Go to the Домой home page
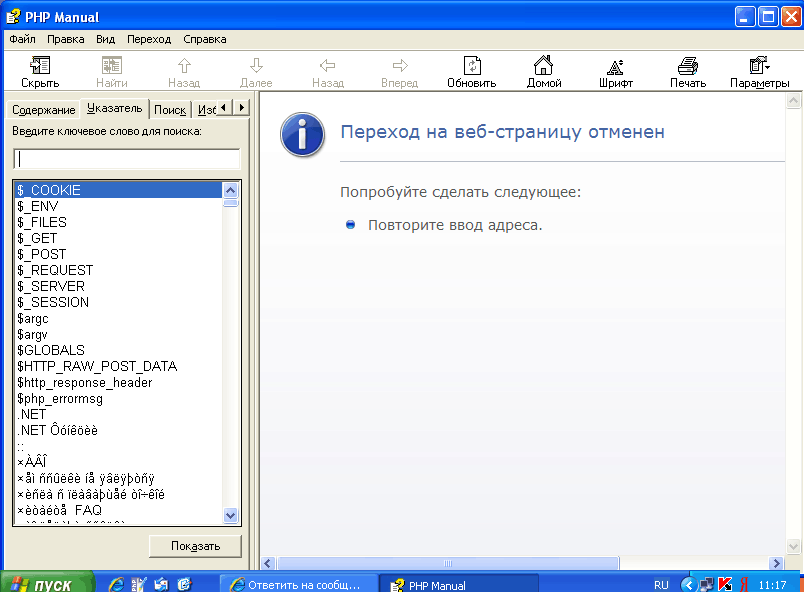 [x=544, y=72]
